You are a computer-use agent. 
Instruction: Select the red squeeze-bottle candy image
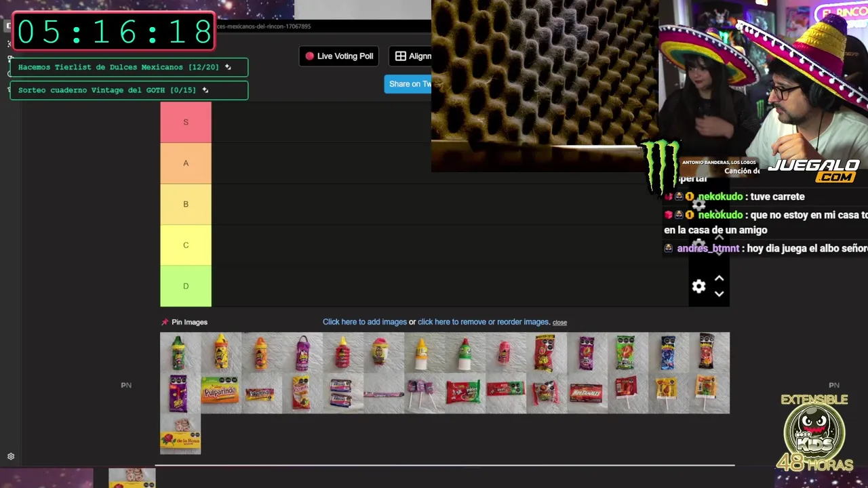click(343, 352)
